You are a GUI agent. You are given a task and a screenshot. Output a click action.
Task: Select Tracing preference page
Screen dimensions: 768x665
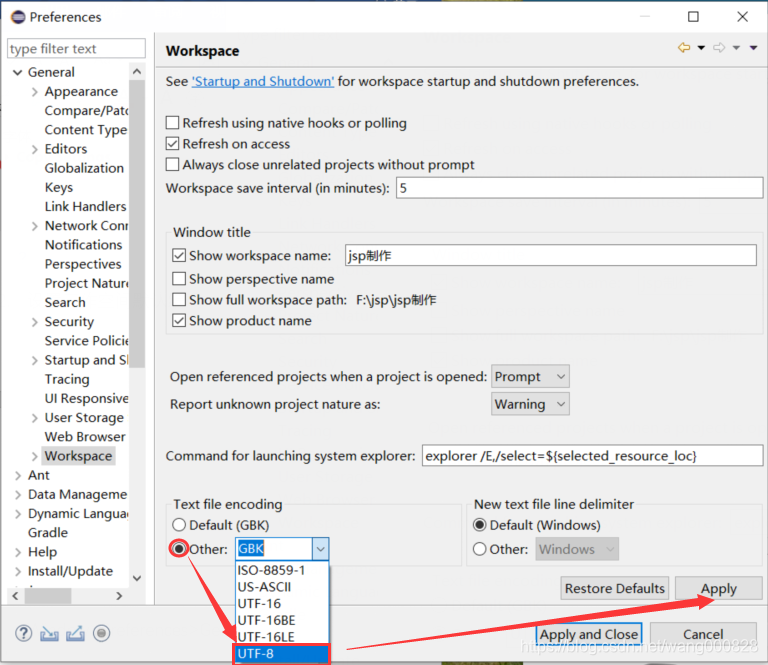67,379
